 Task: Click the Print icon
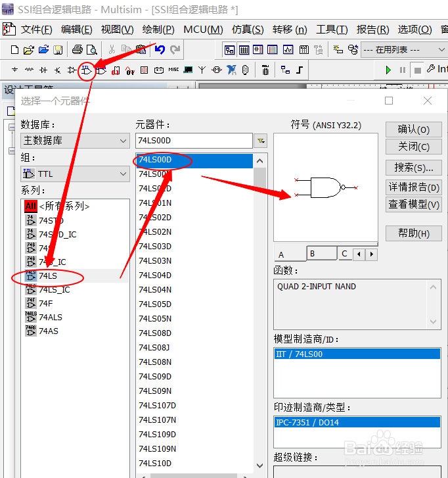(x=78, y=49)
